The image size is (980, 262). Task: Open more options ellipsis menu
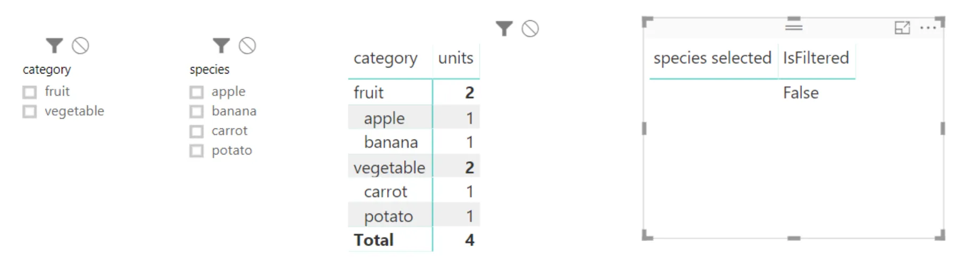pyautogui.click(x=928, y=28)
